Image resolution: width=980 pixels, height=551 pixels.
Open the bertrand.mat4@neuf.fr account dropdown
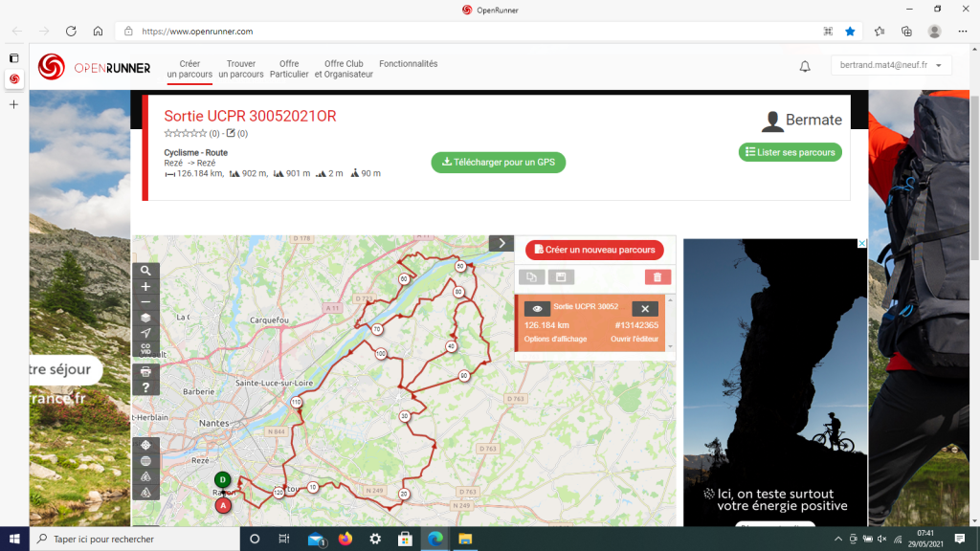click(890, 65)
